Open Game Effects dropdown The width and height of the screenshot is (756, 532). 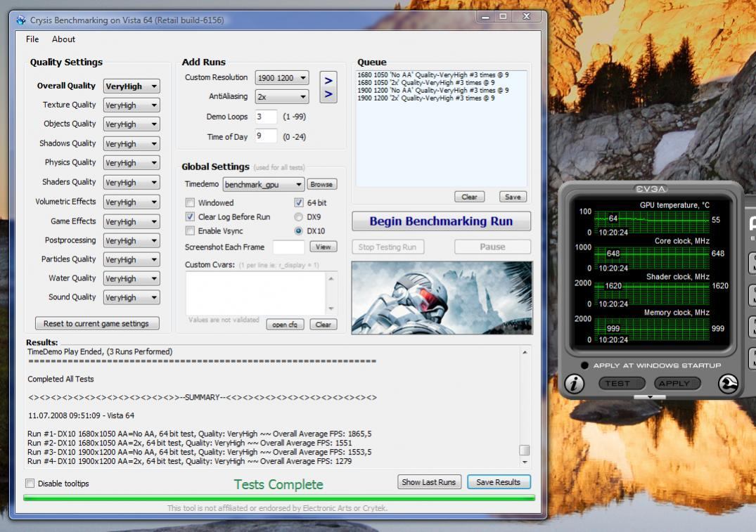coord(132,221)
